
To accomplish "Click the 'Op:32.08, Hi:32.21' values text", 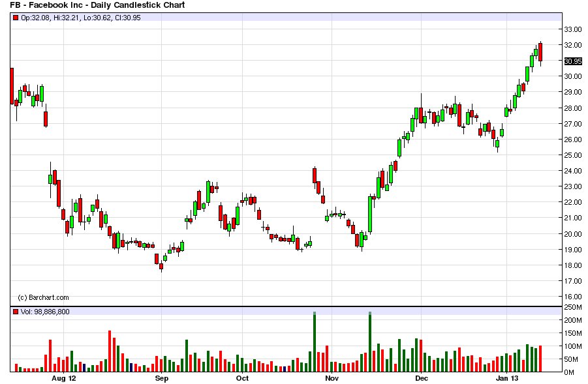I will tap(50, 18).
